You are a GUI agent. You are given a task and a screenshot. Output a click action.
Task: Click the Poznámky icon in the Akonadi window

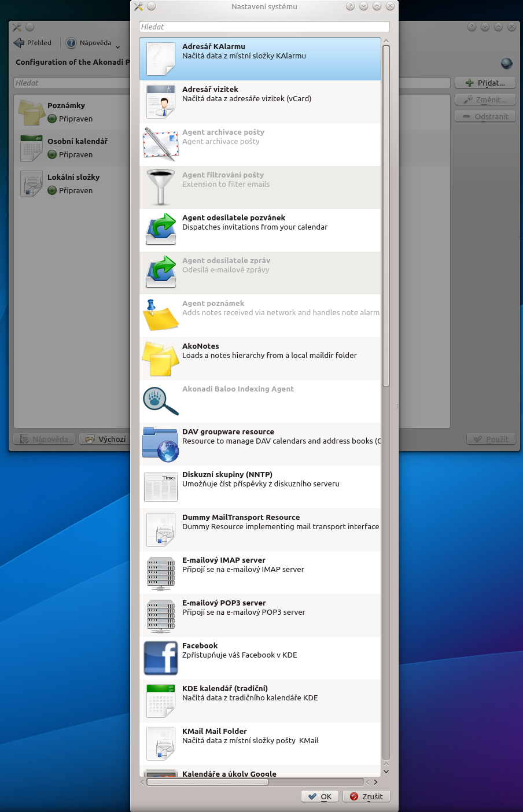point(31,112)
